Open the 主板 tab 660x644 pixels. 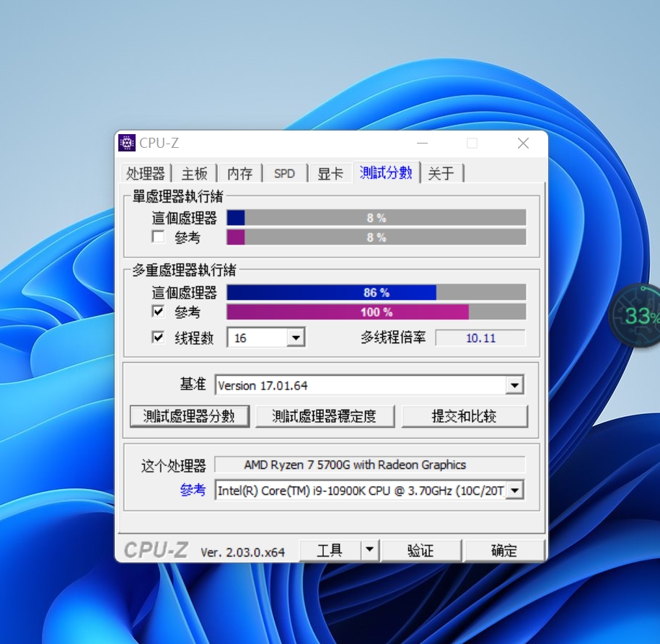pyautogui.click(x=194, y=173)
